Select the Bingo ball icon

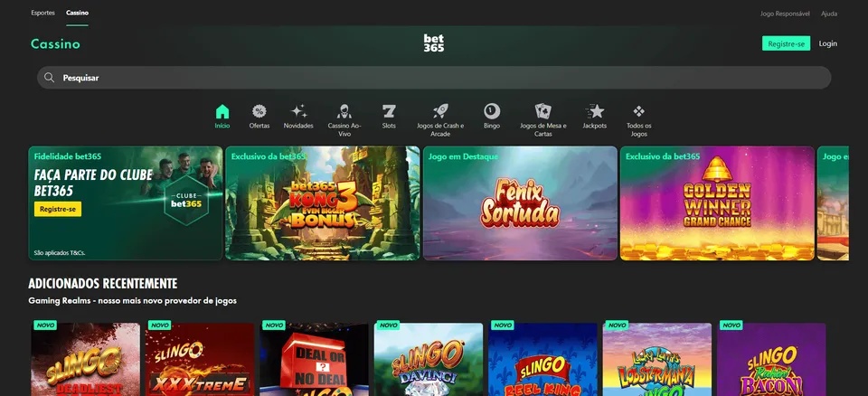coord(492,112)
